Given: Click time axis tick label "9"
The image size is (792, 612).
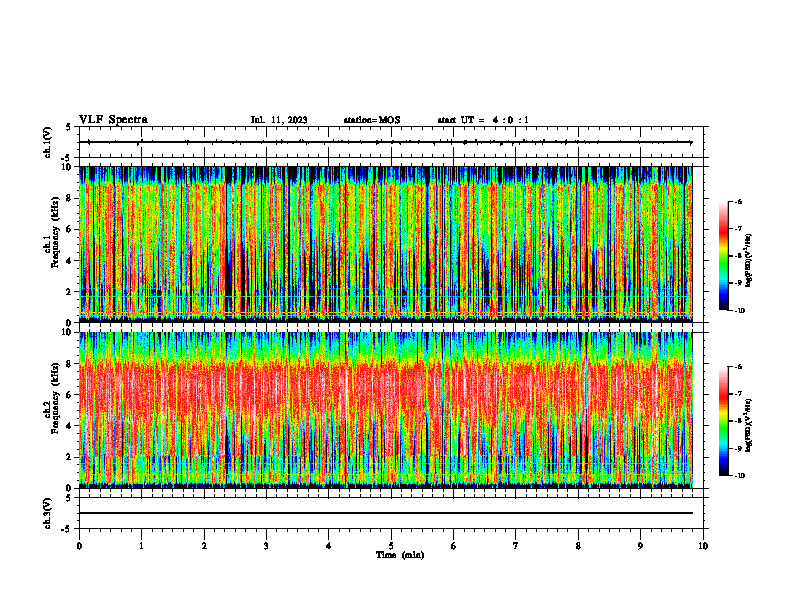Looking at the screenshot, I should [x=640, y=546].
